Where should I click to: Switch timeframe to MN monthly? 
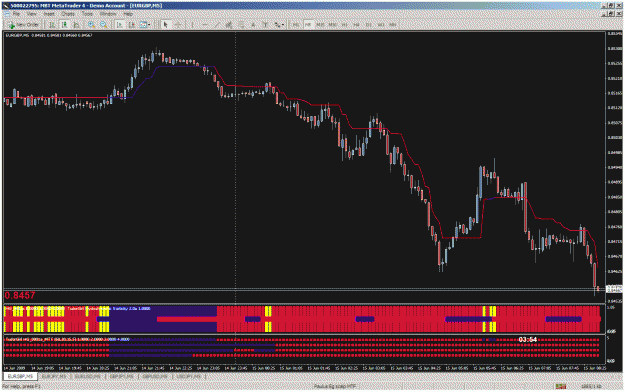coord(393,25)
